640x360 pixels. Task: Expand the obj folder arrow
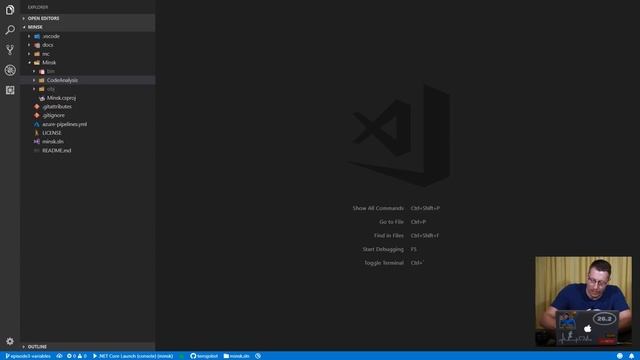[x=34, y=89]
